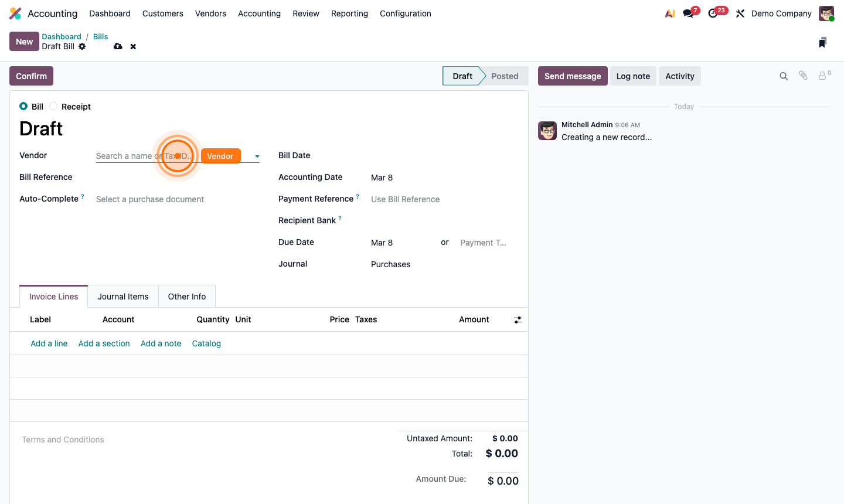Open the activities clock icon
The height and width of the screenshot is (504, 844).
coord(713,13)
